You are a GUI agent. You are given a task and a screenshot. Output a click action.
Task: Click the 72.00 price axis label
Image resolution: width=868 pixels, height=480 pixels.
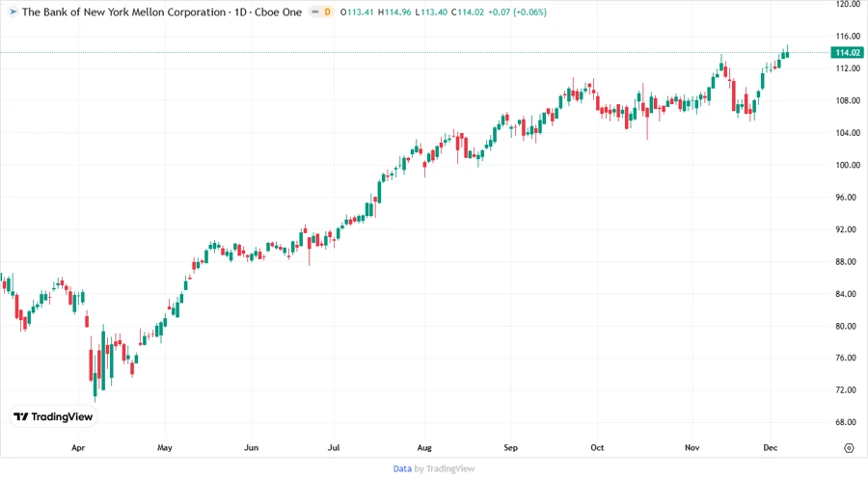pyautogui.click(x=848, y=389)
